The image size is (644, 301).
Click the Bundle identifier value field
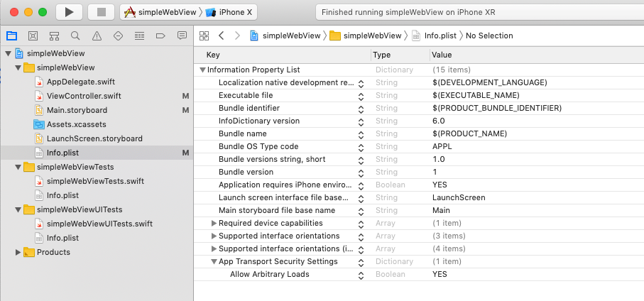[497, 108]
